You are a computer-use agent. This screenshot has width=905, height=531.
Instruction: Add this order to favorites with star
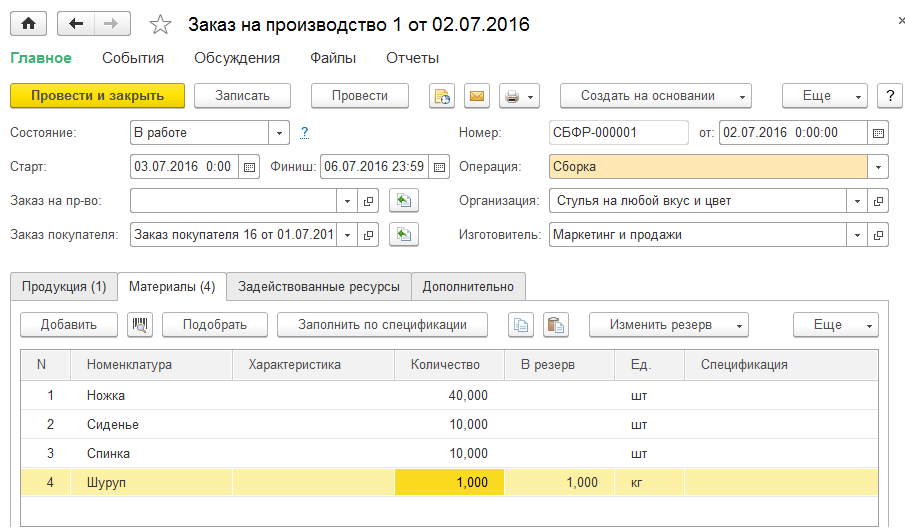tap(158, 24)
